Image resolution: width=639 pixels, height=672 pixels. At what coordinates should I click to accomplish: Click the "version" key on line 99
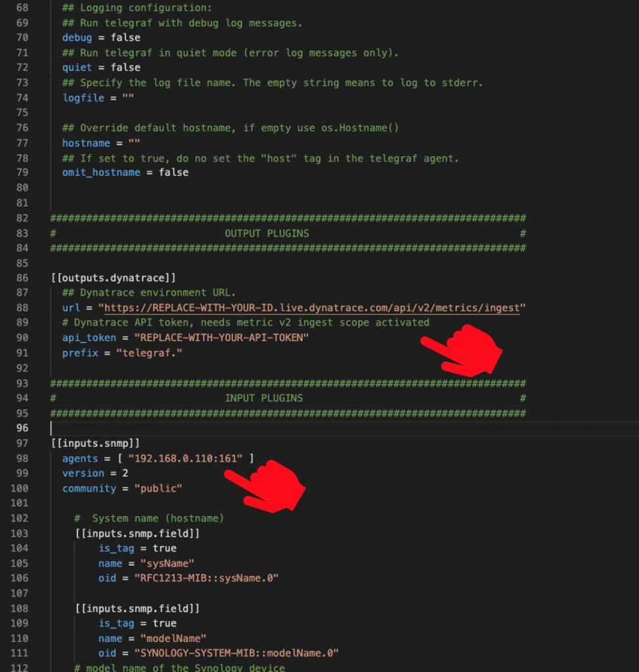click(83, 473)
